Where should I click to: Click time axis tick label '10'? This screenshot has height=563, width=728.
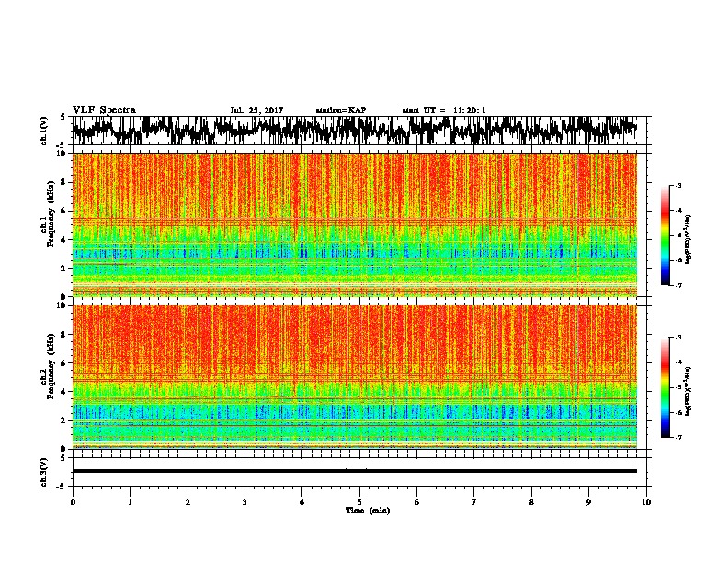point(646,502)
